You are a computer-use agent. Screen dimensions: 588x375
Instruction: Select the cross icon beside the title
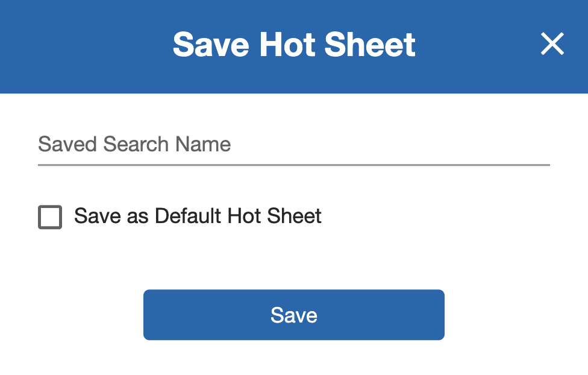point(552,44)
